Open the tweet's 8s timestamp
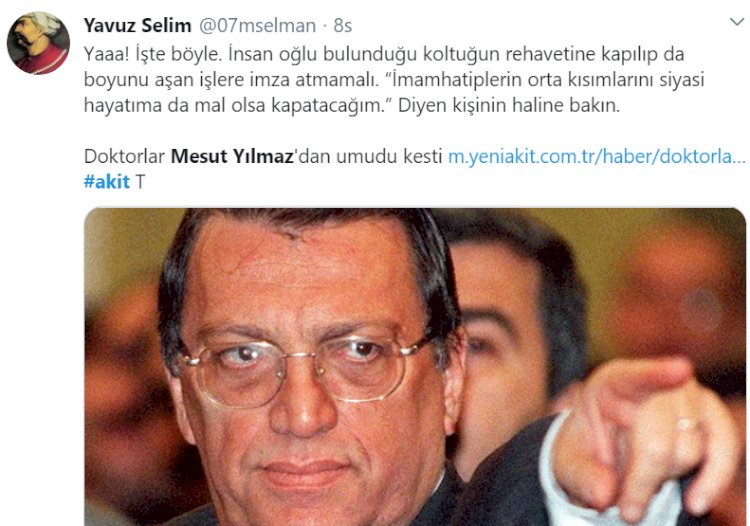 tap(342, 25)
